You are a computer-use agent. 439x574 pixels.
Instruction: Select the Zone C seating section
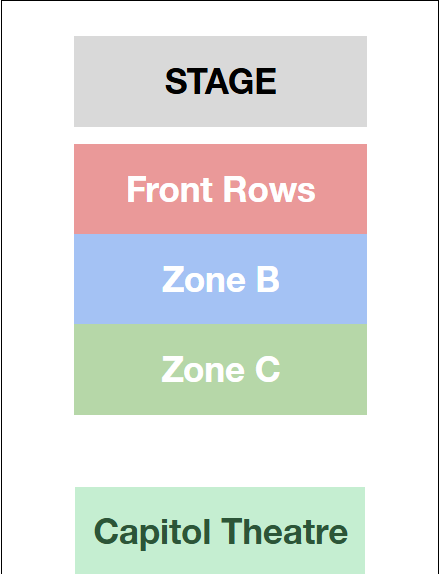(220, 369)
